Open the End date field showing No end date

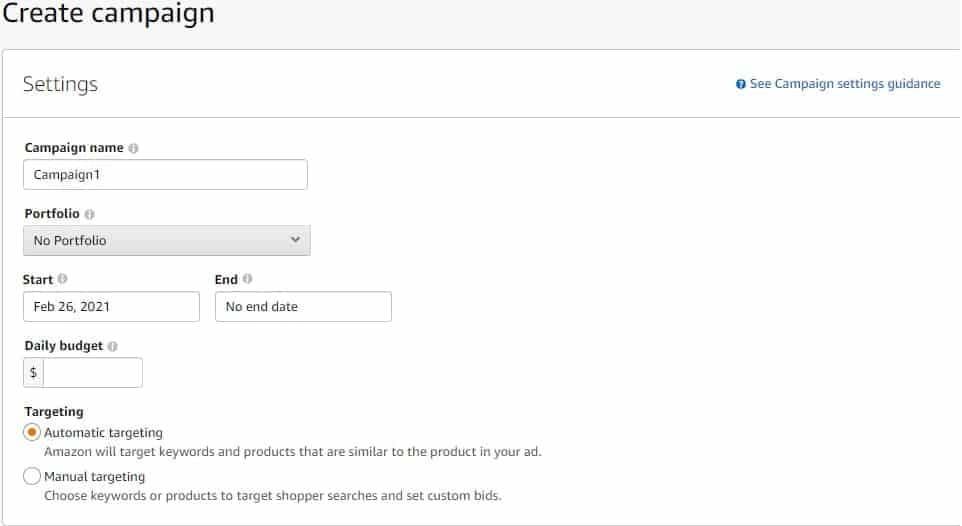pos(303,306)
